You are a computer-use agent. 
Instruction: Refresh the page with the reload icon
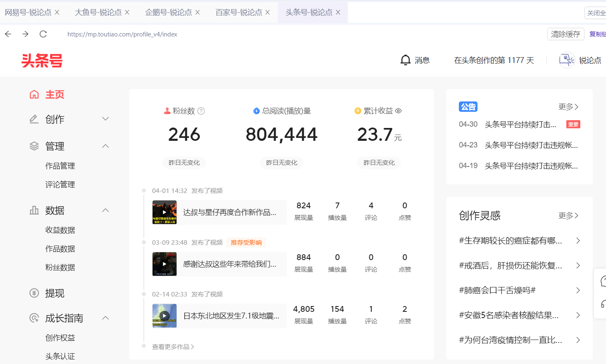[43, 34]
